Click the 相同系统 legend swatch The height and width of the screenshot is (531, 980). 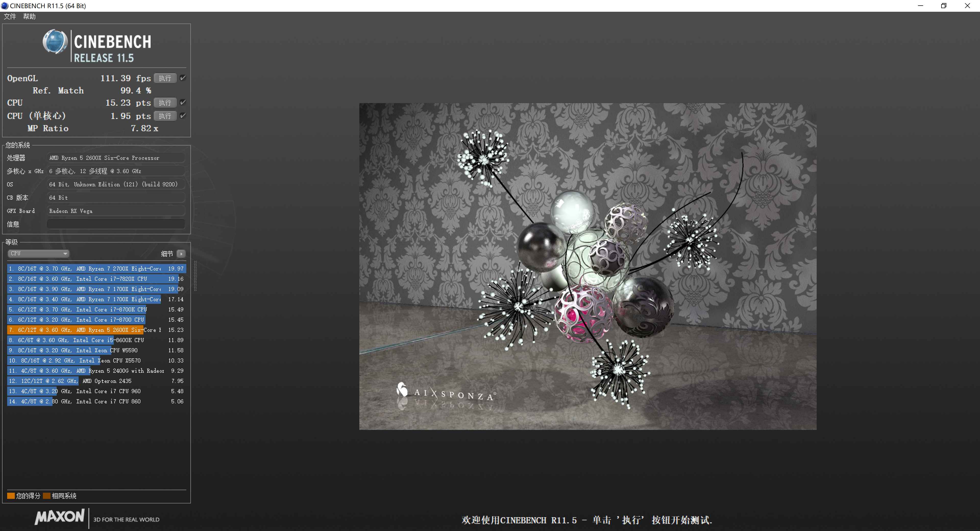pyautogui.click(x=47, y=496)
